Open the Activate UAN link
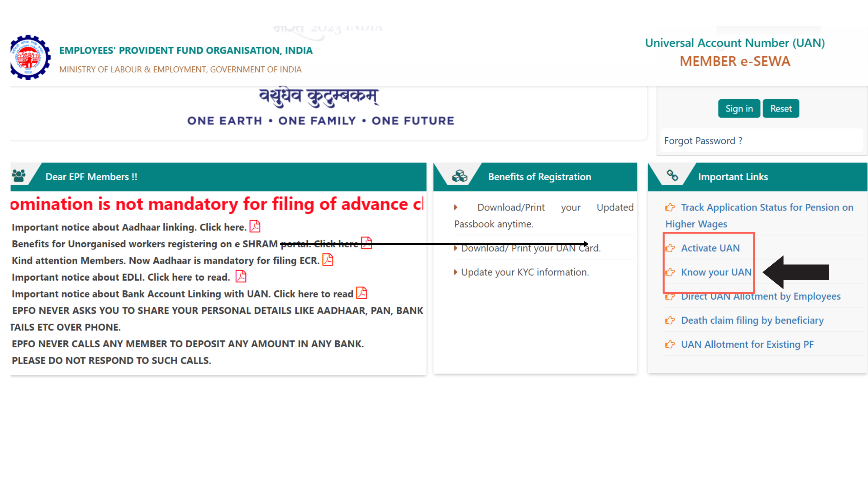Screen dimensions: 868x488 click(x=710, y=248)
